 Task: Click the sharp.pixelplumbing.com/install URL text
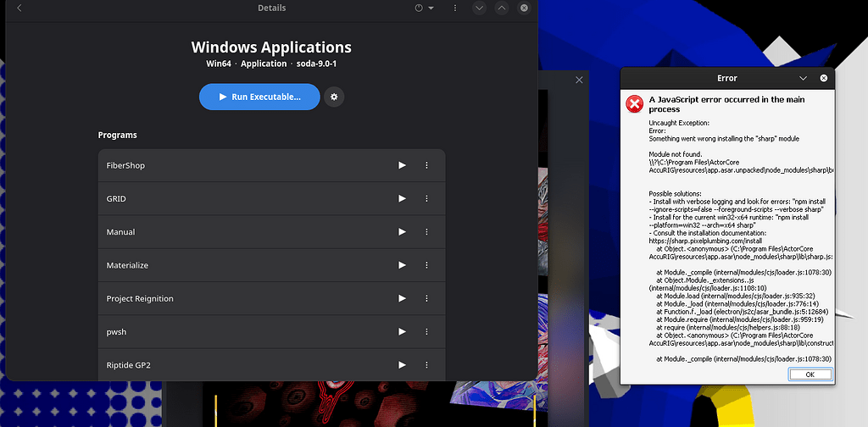click(705, 241)
